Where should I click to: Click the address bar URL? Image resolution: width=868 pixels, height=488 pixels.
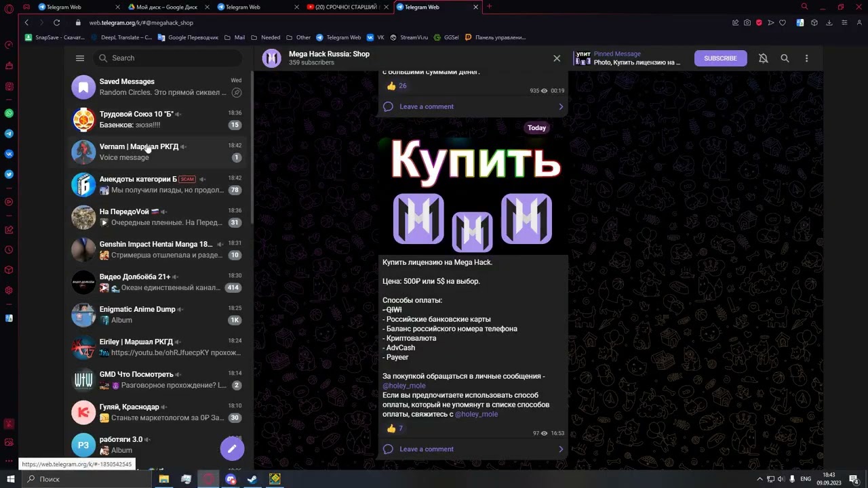click(141, 22)
